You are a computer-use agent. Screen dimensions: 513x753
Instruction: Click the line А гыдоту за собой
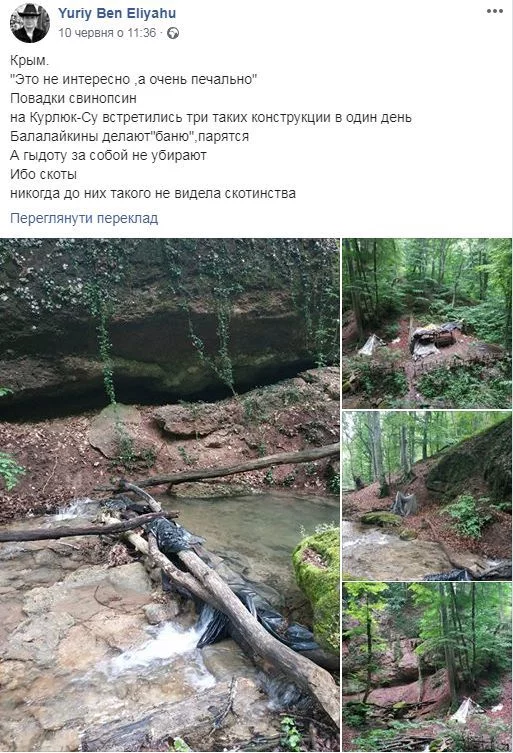[x=109, y=155]
